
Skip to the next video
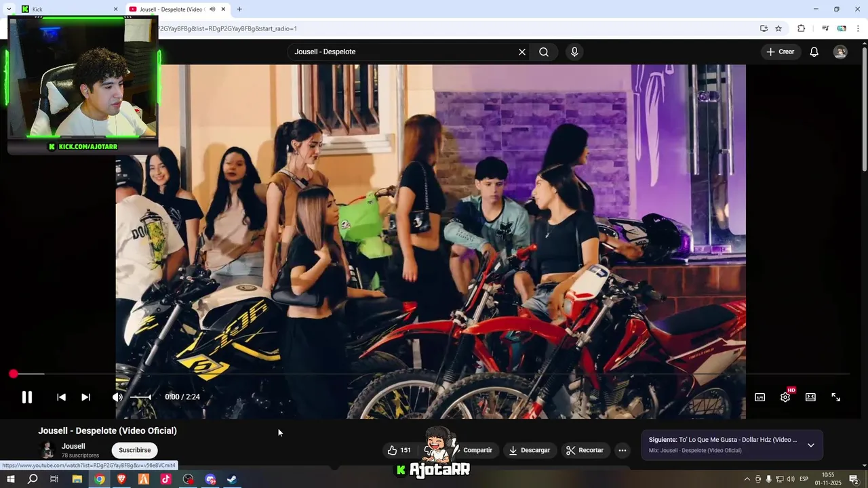[x=85, y=397]
